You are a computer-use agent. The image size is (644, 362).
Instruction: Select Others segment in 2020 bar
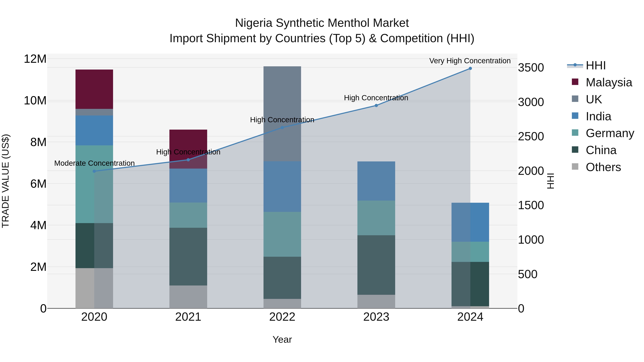(x=94, y=288)
